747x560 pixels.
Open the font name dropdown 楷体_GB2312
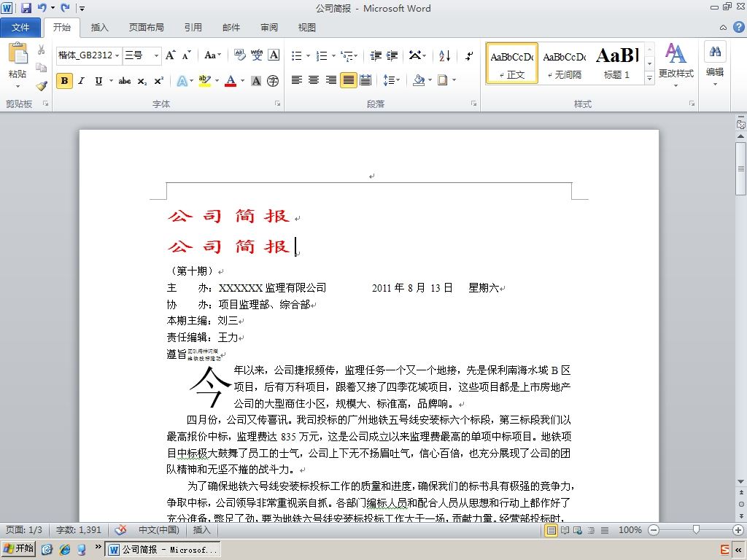coord(117,55)
